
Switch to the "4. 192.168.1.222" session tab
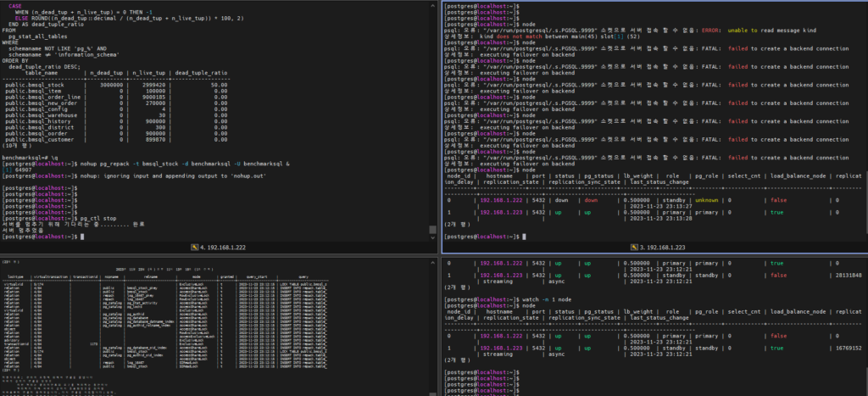(x=221, y=247)
